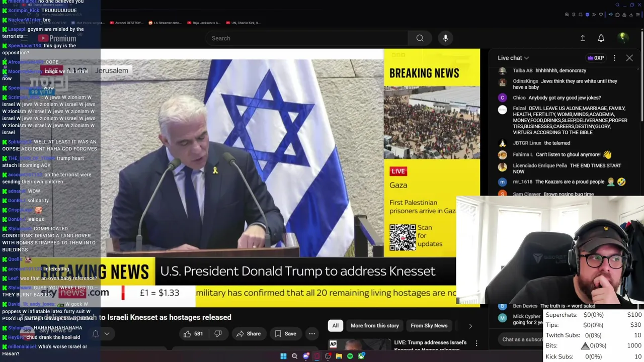Toggle the browser tab audio speaker icon

611,15
